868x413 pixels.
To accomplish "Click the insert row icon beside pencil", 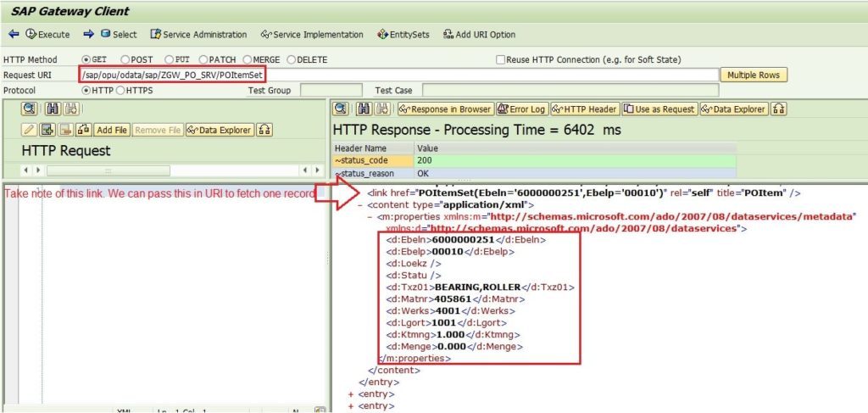I will [x=47, y=130].
